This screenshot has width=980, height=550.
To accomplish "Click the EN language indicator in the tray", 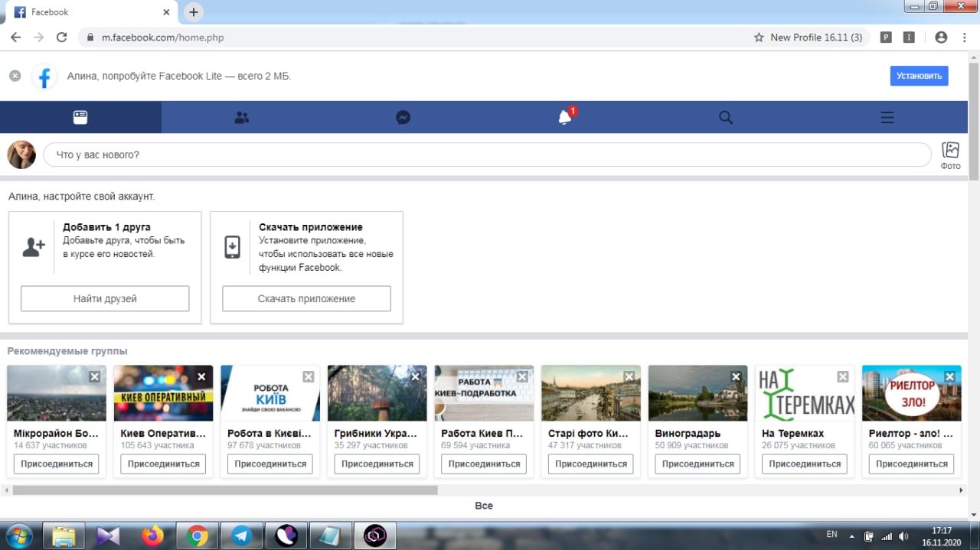I will 832,534.
